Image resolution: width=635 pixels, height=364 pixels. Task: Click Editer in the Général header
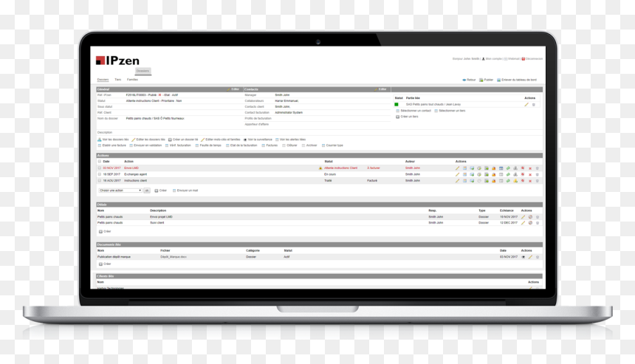pyautogui.click(x=233, y=89)
